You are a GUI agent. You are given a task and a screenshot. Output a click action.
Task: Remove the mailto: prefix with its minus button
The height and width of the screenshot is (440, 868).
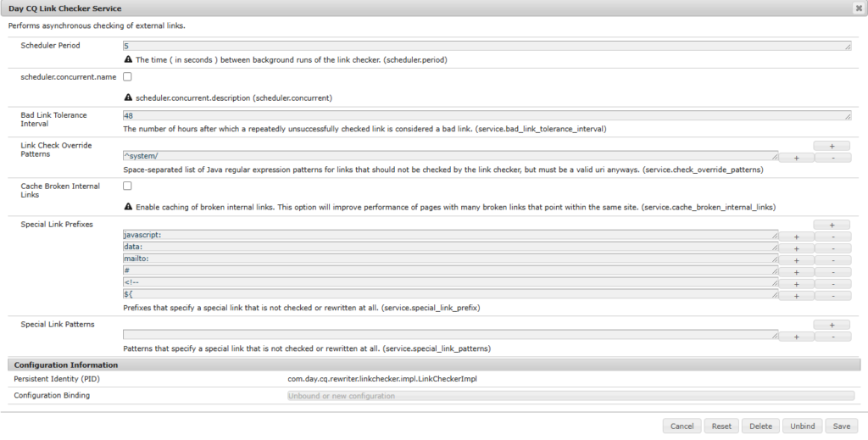pyautogui.click(x=832, y=260)
